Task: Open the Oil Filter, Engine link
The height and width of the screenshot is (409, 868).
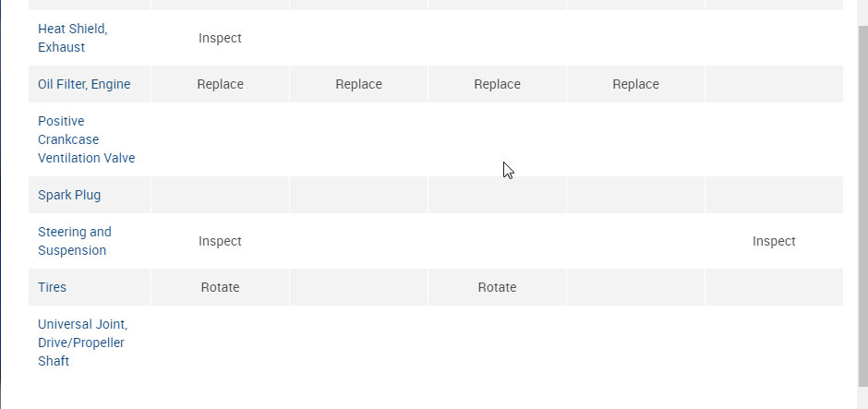Action: [x=84, y=84]
